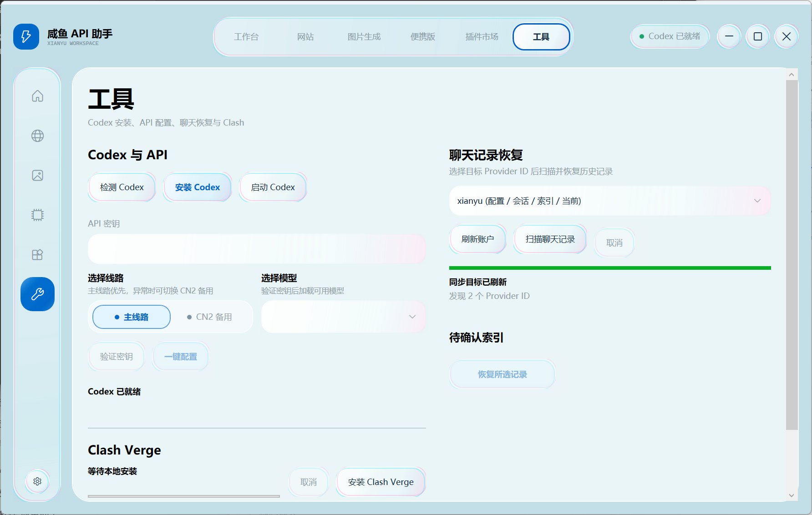Screen dimensions: 812x515
Task: Open the globe website sidebar icon
Action: point(37,136)
